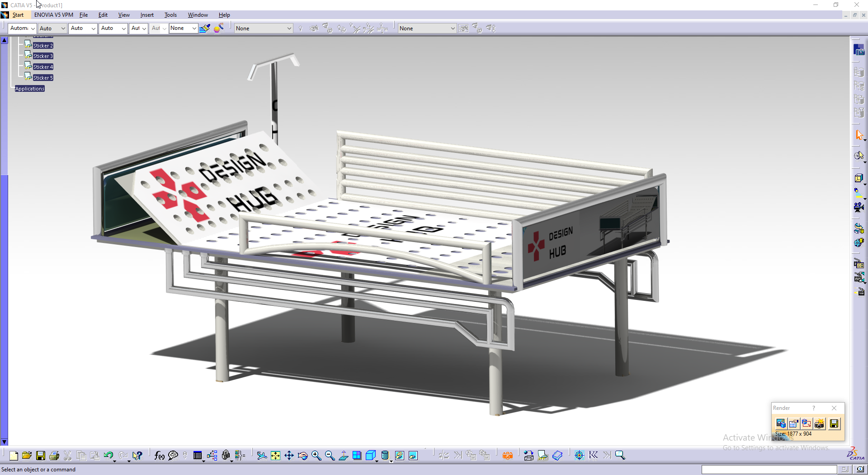Image resolution: width=868 pixels, height=475 pixels.
Task: Zoom Out of the model
Action: coord(330,456)
